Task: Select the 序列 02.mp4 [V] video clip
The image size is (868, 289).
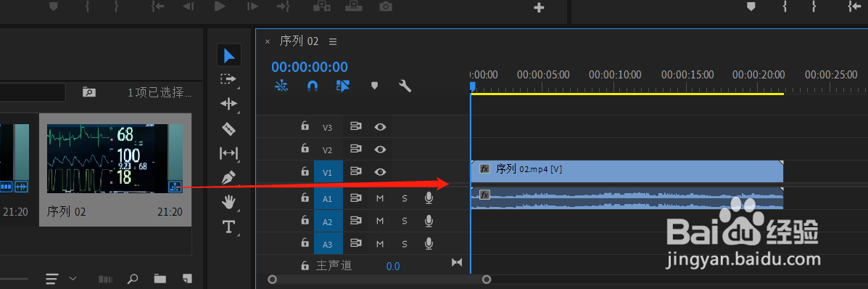Action: pyautogui.click(x=627, y=171)
